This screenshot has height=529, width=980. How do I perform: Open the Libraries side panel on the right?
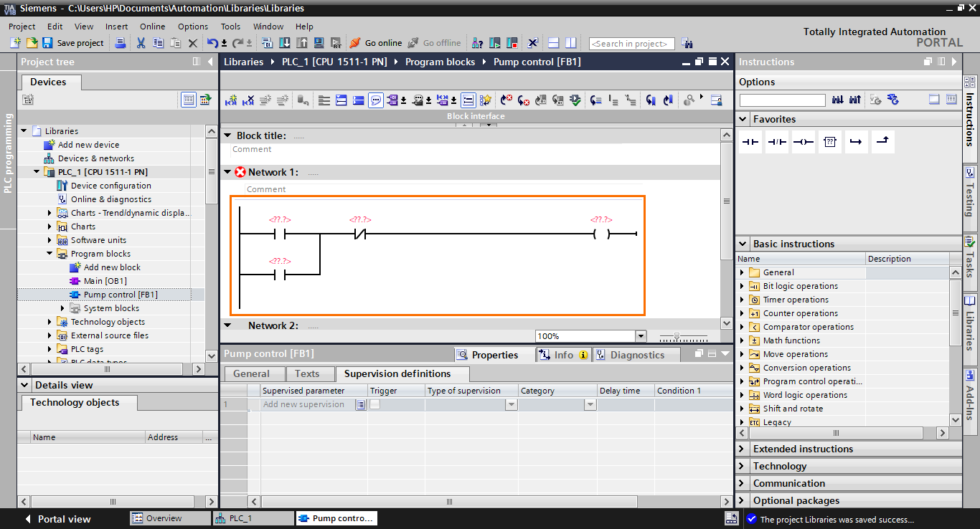(970, 323)
